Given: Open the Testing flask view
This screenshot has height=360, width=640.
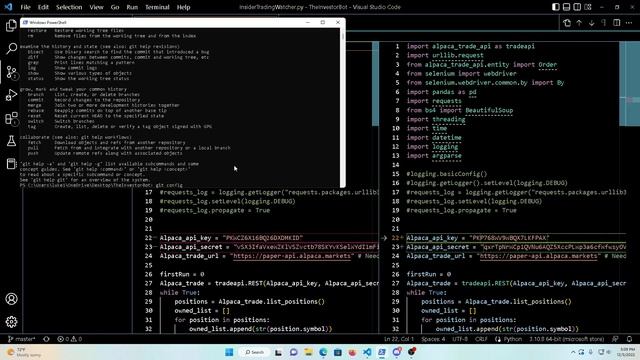Looking at the screenshot, I should [11, 141].
